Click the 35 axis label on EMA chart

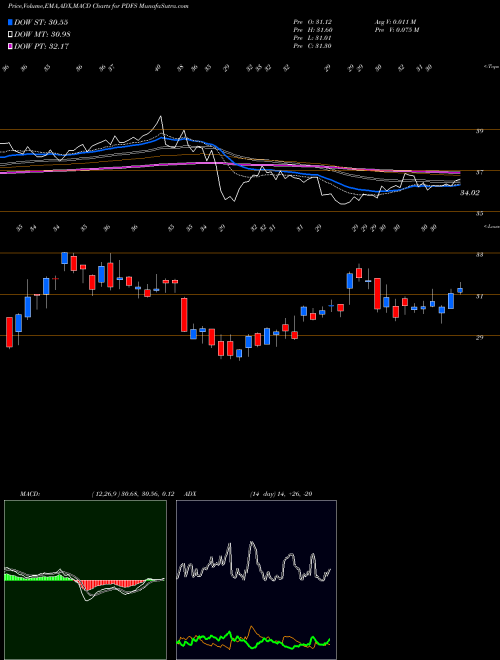[479, 214]
